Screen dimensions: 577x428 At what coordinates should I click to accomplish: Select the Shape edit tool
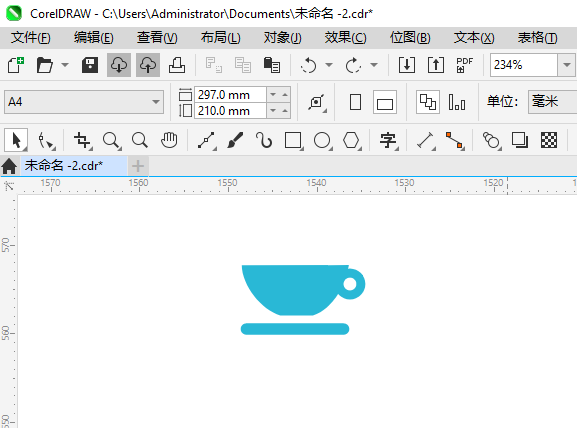[x=46, y=141]
